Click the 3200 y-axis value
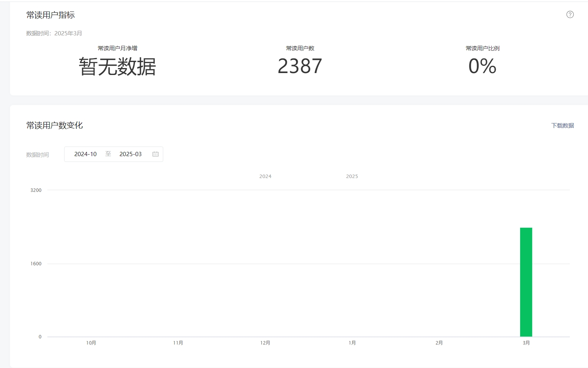Screen dimensions: 588x368 tap(36, 190)
